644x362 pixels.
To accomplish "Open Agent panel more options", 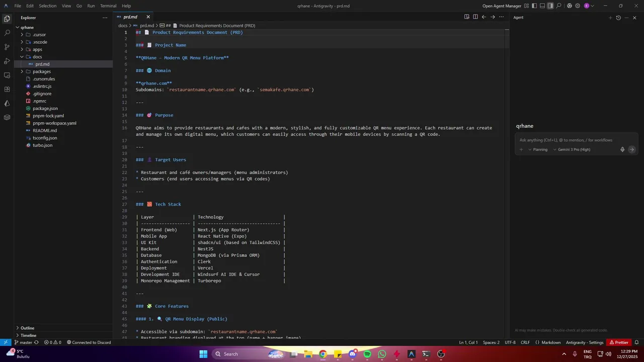I will click(x=626, y=18).
